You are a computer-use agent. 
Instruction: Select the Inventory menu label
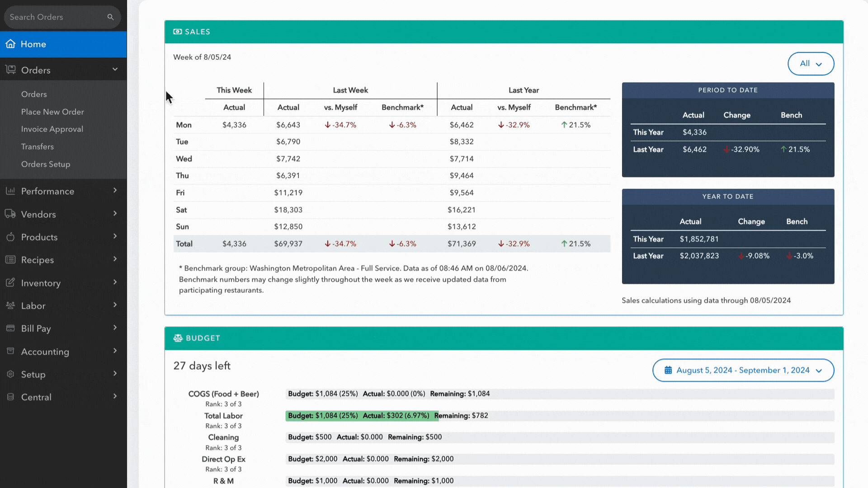(x=41, y=283)
